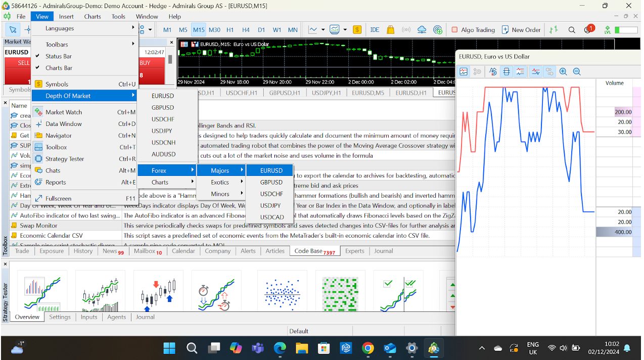Click the magnet-style reset icon in Depth of Market
Screen dimensions: 644x360
click(x=493, y=72)
